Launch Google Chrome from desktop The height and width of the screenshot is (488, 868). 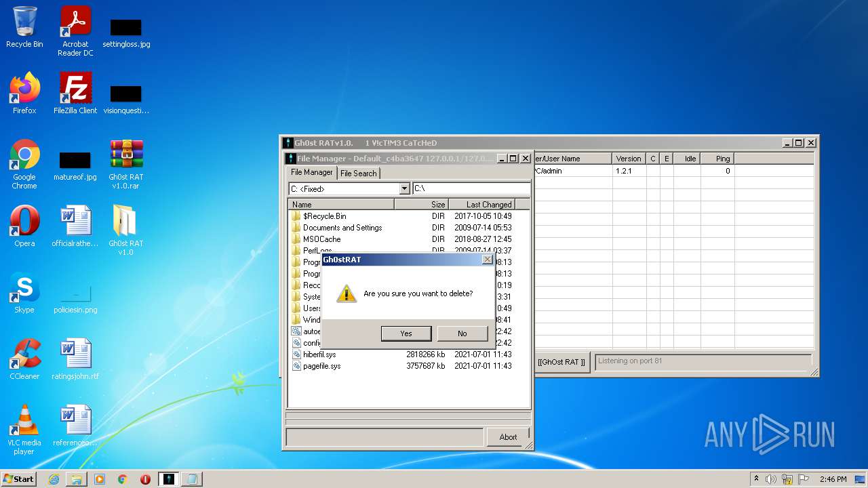coord(24,164)
